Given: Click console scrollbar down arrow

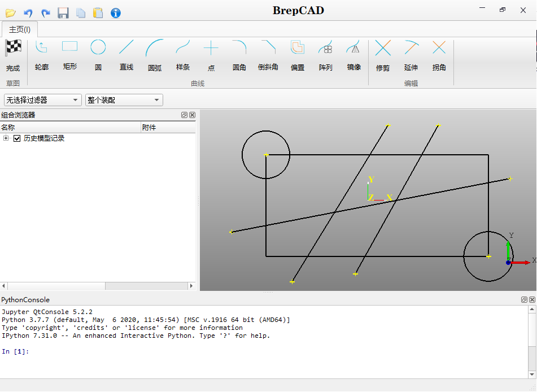Looking at the screenshot, I should click(x=532, y=374).
